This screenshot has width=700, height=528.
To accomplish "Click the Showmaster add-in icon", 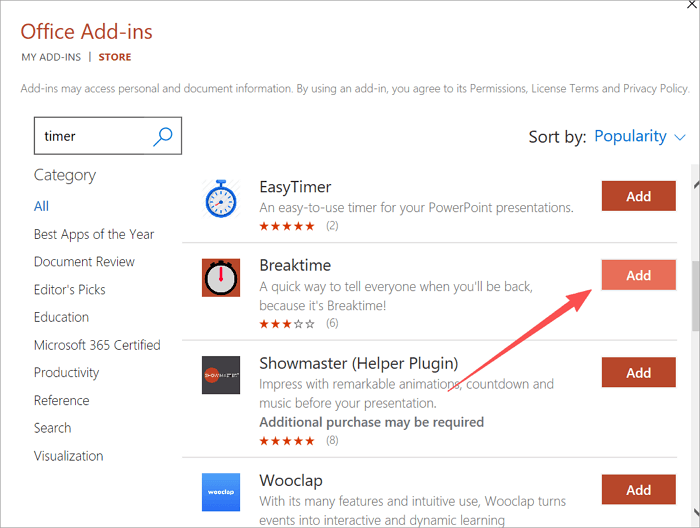I will point(220,374).
